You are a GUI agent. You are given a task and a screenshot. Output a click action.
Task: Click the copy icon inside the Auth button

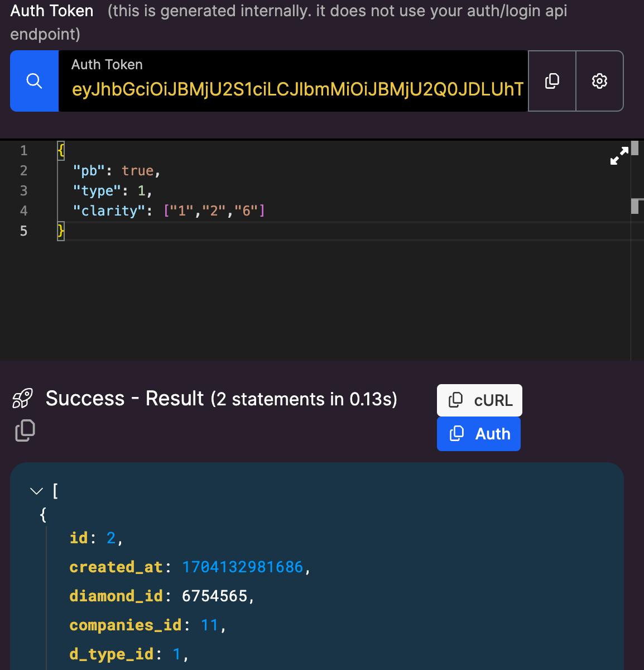[456, 433]
